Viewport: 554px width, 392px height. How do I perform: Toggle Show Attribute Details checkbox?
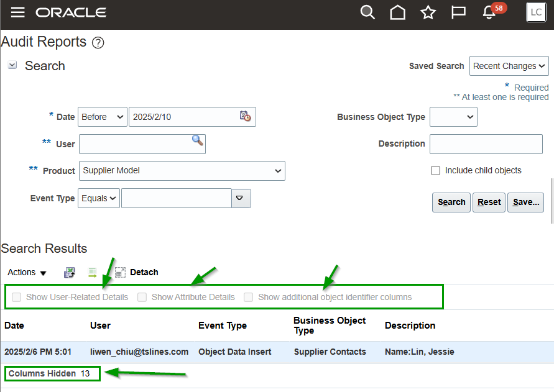(x=142, y=297)
